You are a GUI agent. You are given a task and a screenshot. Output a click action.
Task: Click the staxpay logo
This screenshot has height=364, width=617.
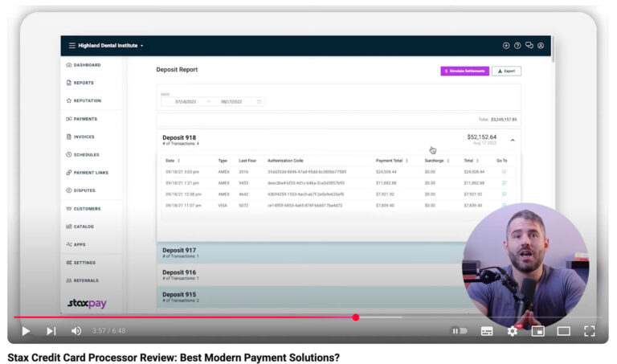[87, 304]
